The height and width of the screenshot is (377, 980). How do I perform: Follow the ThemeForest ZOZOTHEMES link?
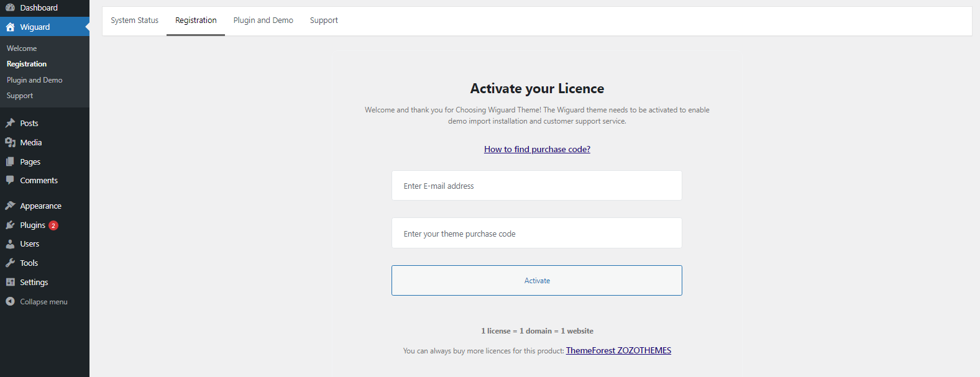tap(618, 350)
